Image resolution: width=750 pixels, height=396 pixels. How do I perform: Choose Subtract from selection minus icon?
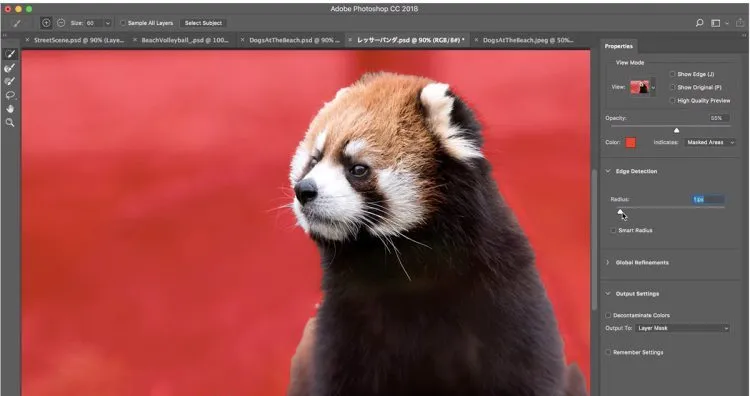tap(61, 23)
